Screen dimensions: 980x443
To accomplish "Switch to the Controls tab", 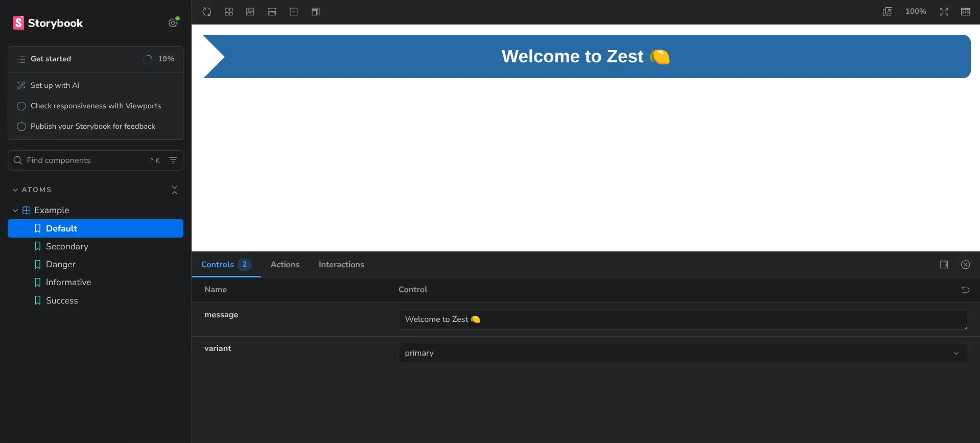I will 226,265.
